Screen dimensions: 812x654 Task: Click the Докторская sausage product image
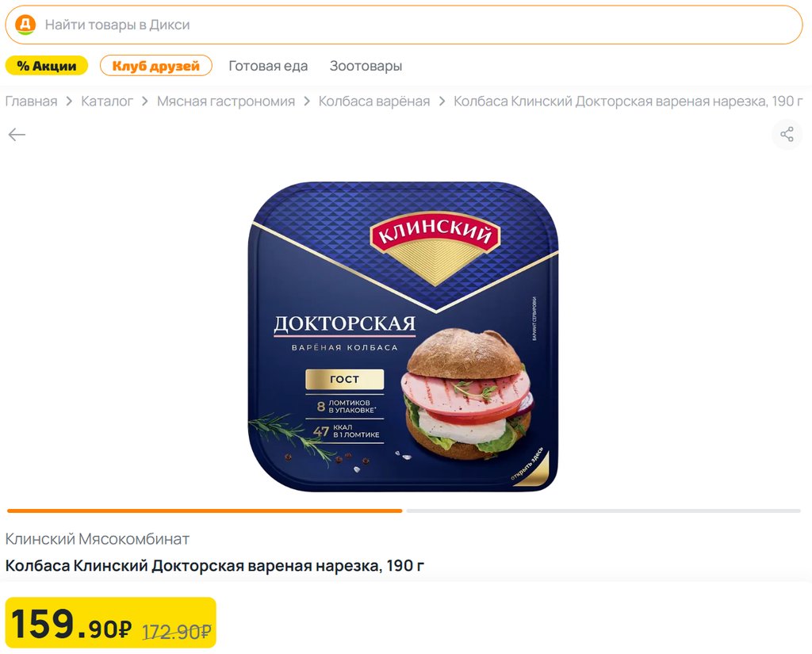[404, 336]
